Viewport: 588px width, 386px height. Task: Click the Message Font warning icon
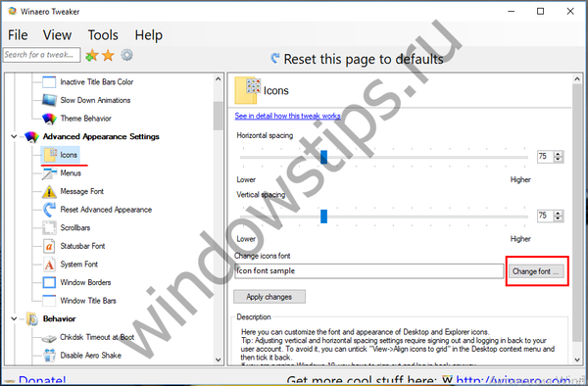pos(49,191)
